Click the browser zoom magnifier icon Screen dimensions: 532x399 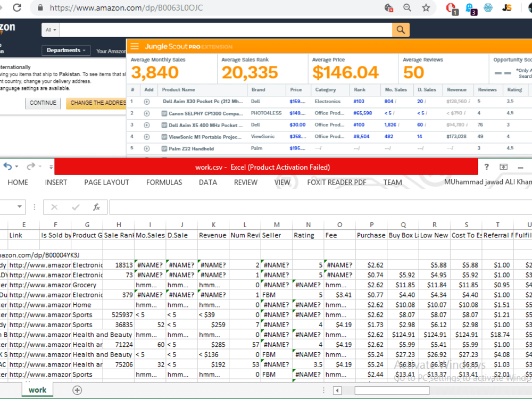pyautogui.click(x=407, y=7)
